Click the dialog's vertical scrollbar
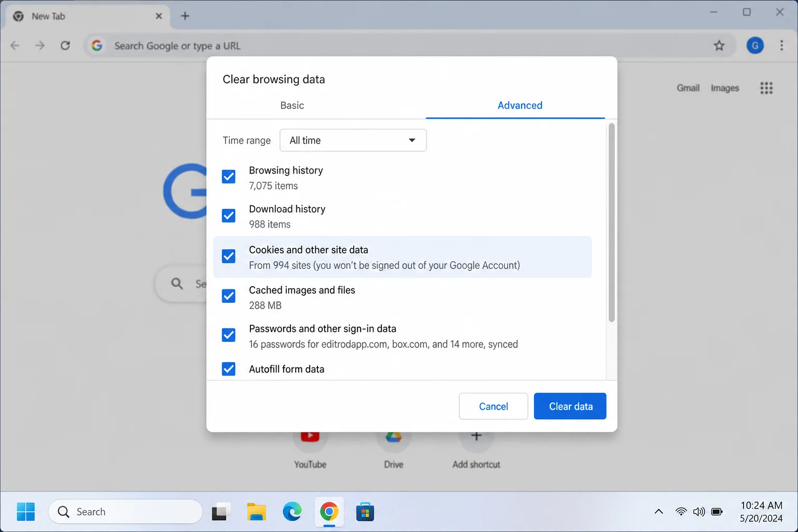The height and width of the screenshot is (532, 798). pos(611,222)
